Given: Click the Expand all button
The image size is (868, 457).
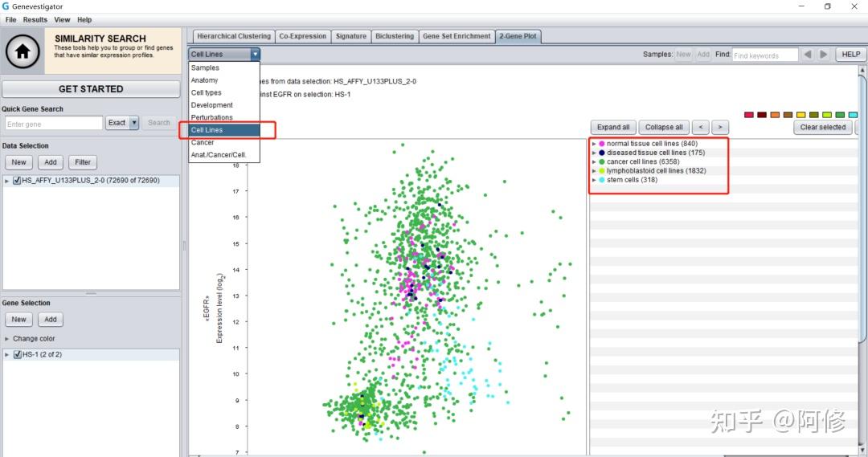Looking at the screenshot, I should (612, 127).
